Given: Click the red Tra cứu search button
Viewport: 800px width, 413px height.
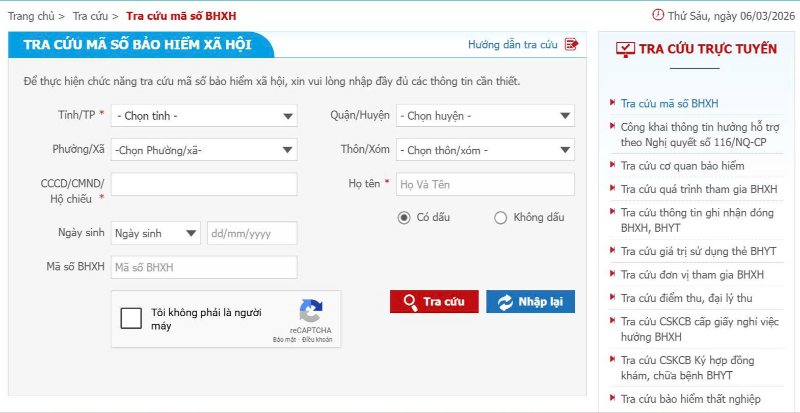Looking at the screenshot, I should (x=434, y=302).
